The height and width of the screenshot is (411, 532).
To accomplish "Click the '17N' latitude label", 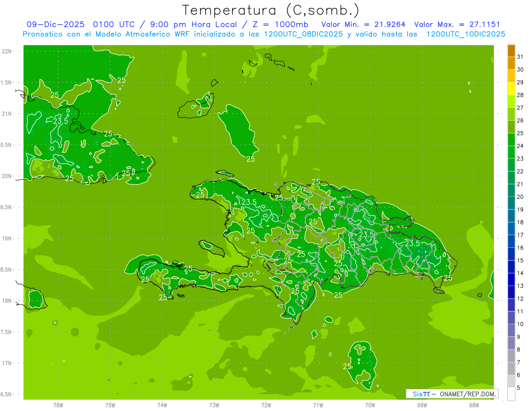I will (7, 363).
